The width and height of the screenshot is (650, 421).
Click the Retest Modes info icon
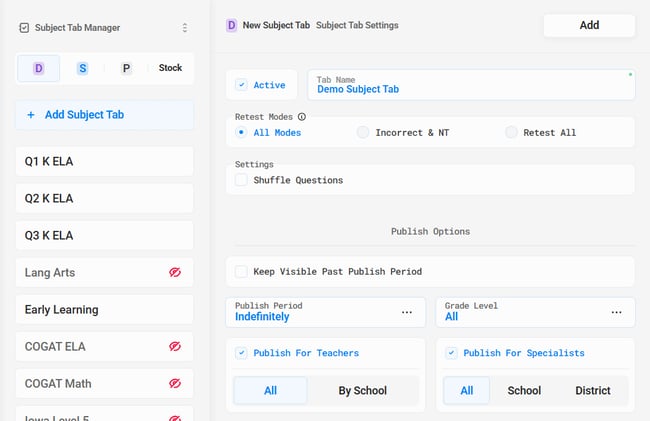(301, 117)
